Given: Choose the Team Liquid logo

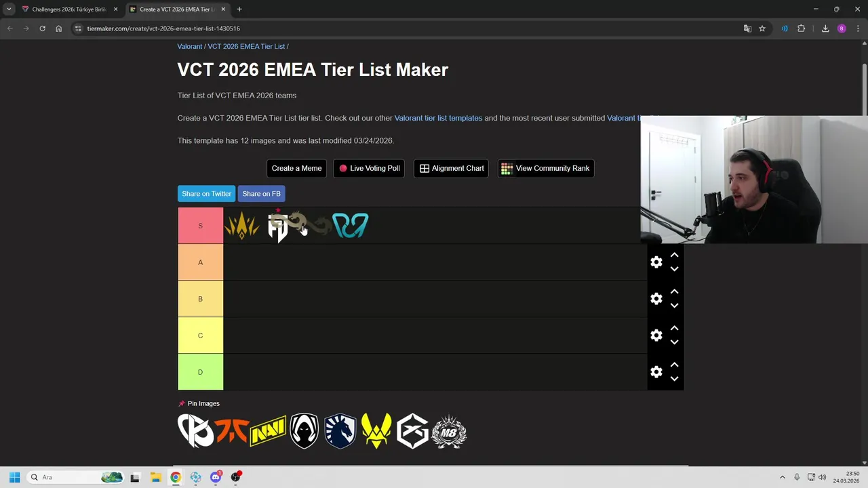Looking at the screenshot, I should click(x=340, y=431).
